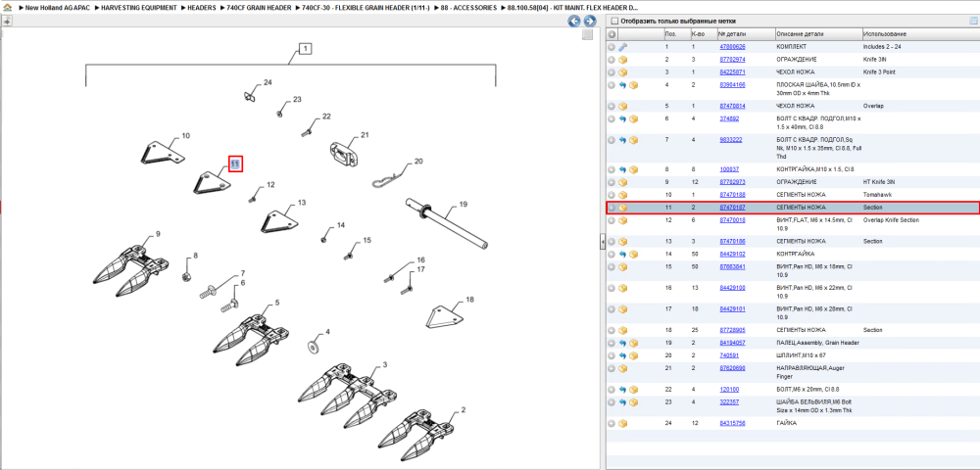
Task: Open part number link 84429101
Action: click(732, 309)
